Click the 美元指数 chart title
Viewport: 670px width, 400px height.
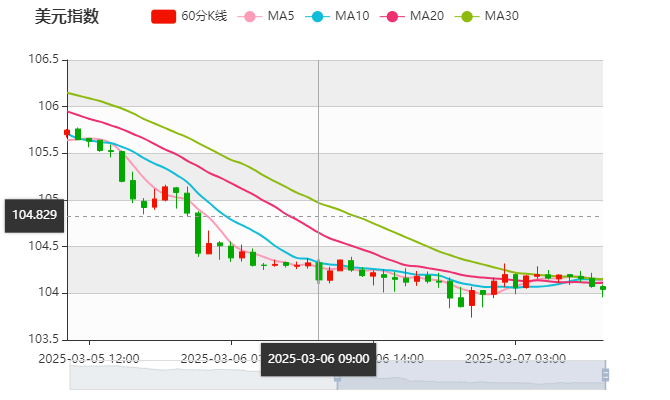pyautogui.click(x=67, y=17)
